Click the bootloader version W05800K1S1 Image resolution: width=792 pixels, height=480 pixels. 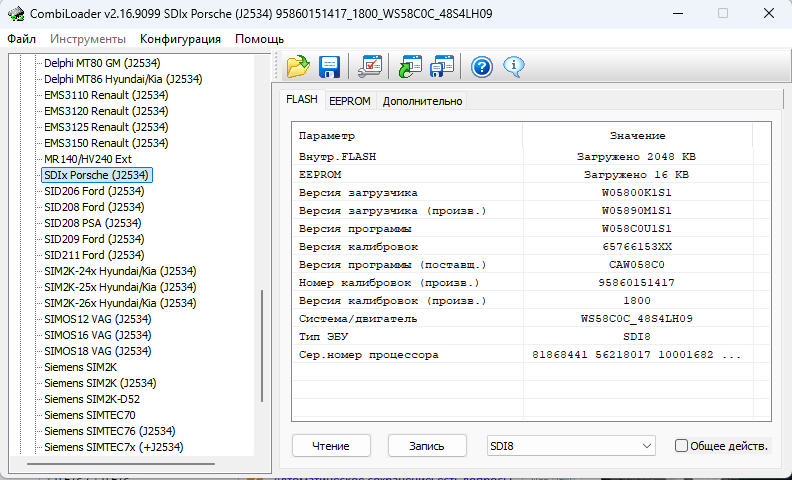(636, 193)
